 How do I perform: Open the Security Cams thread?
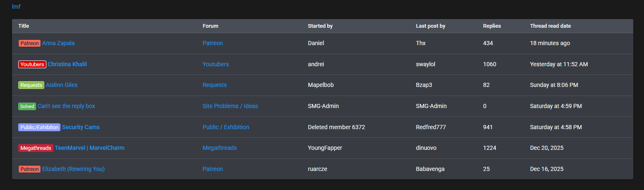[x=81, y=127]
